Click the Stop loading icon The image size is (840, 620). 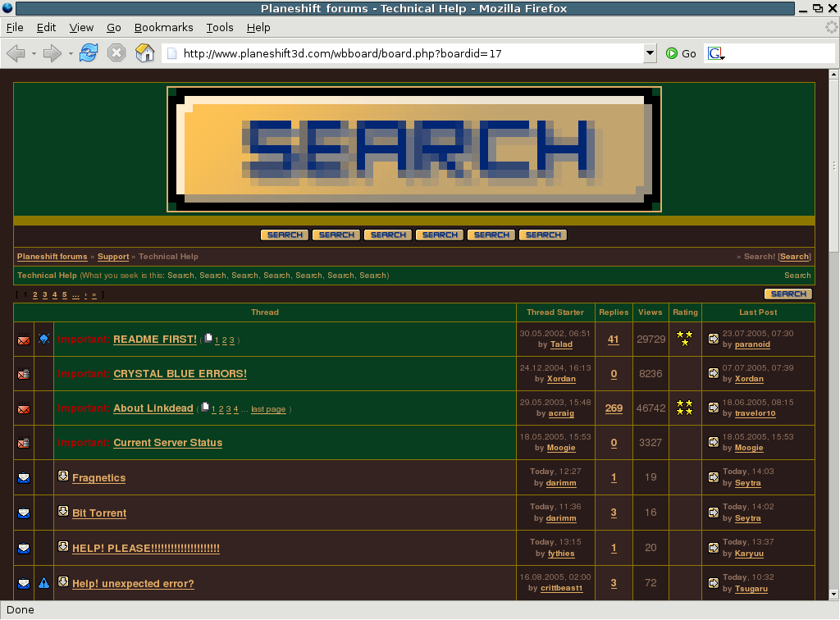coord(116,53)
